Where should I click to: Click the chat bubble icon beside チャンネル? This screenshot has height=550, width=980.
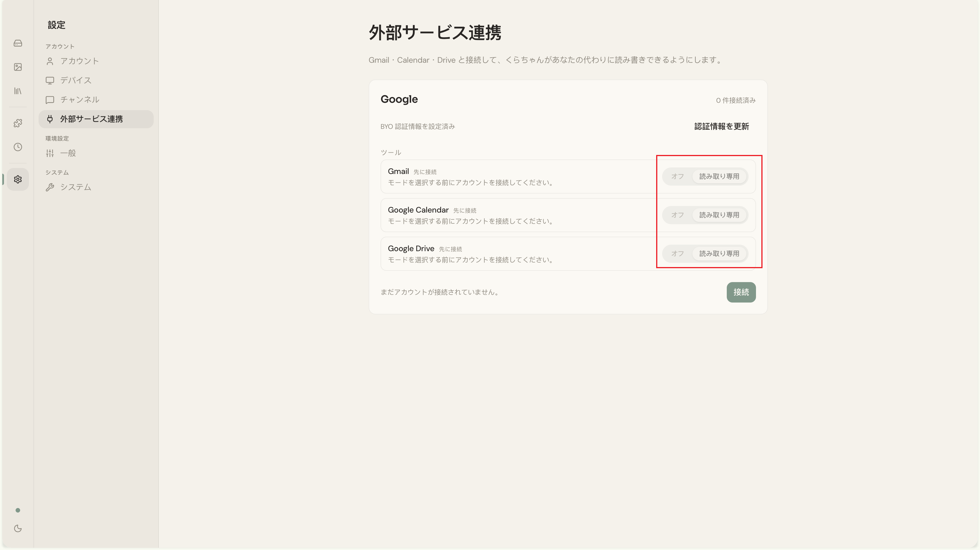tap(50, 100)
